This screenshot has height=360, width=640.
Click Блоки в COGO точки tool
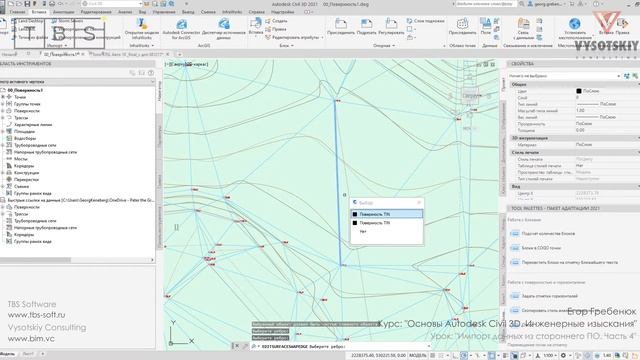(x=536, y=248)
